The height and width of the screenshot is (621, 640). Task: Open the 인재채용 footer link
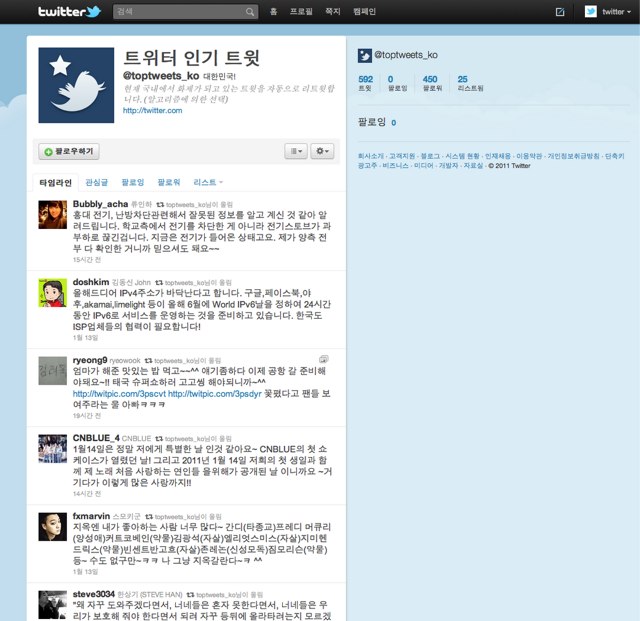point(498,156)
